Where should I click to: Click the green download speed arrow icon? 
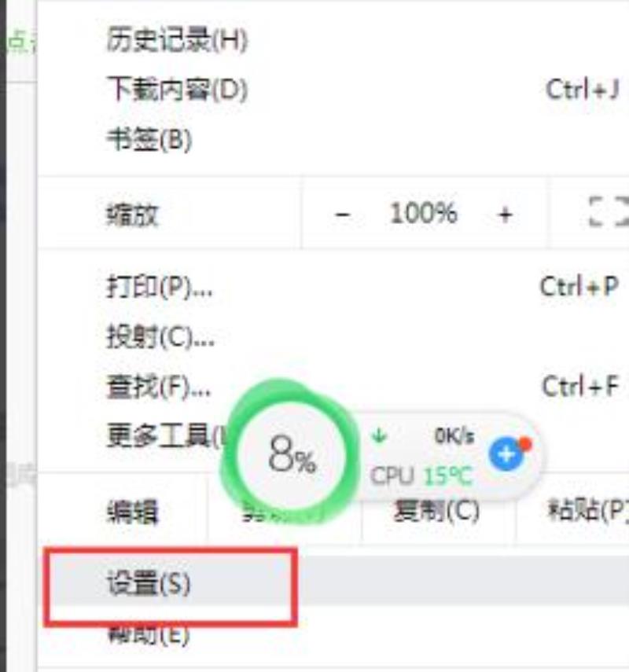coord(379,436)
